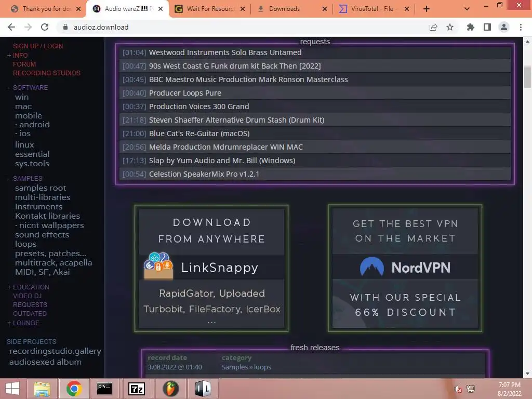Open the OUTDATED section

pyautogui.click(x=30, y=313)
